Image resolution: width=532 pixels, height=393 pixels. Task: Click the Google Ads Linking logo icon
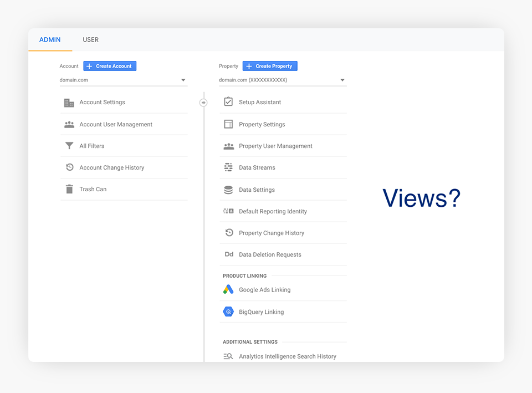coord(228,289)
